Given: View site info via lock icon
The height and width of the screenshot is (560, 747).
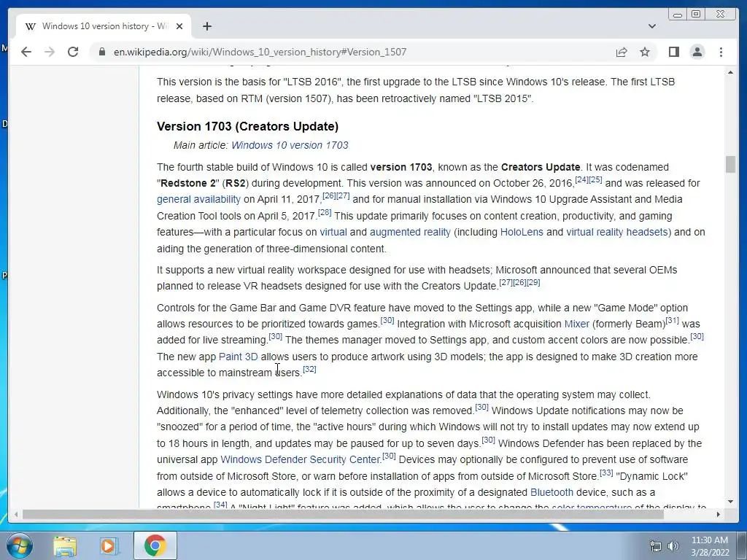Looking at the screenshot, I should click(102, 52).
